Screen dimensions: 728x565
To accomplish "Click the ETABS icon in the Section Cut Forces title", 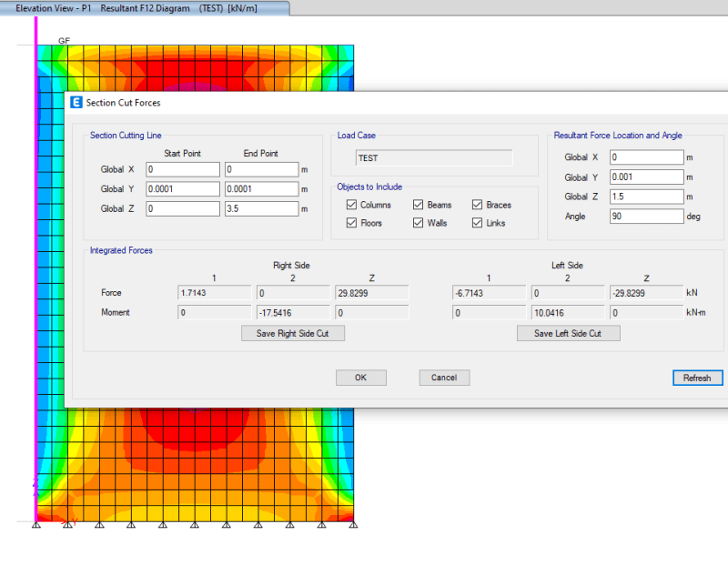I will (76, 103).
